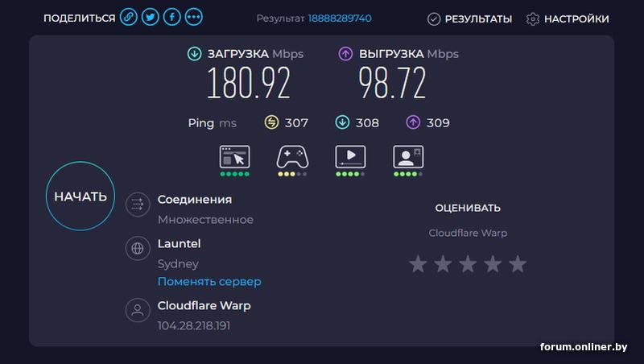Open result ID 18888289740 link

[x=340, y=19]
